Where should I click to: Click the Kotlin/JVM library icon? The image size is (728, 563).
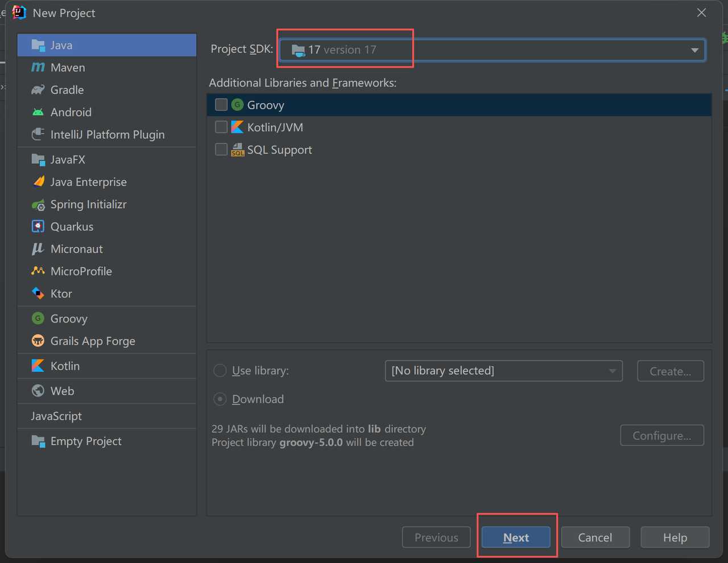click(x=237, y=127)
